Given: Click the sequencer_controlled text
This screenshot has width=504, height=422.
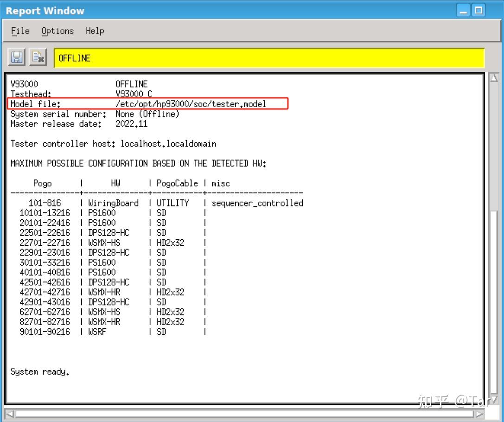Looking at the screenshot, I should pyautogui.click(x=257, y=203).
